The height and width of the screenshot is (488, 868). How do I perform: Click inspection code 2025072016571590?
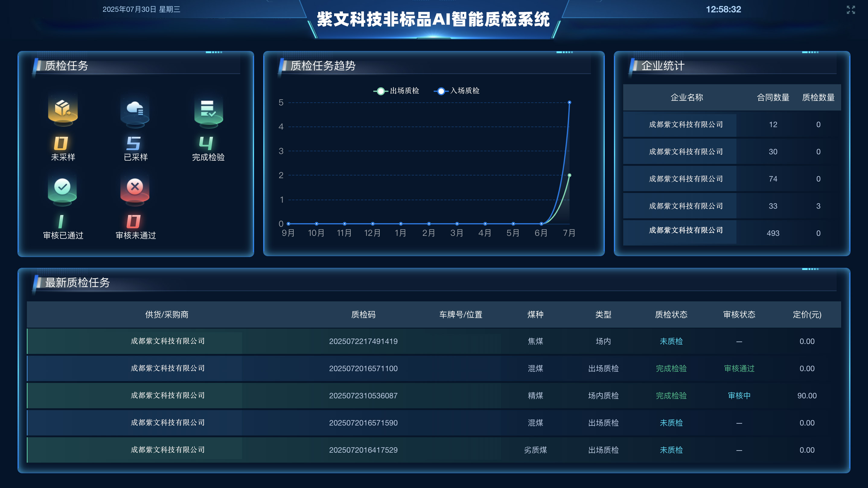click(x=363, y=423)
